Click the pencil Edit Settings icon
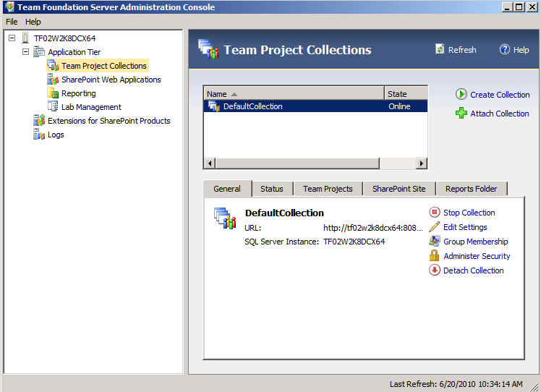Viewport: 541px width, 392px height. (435, 226)
